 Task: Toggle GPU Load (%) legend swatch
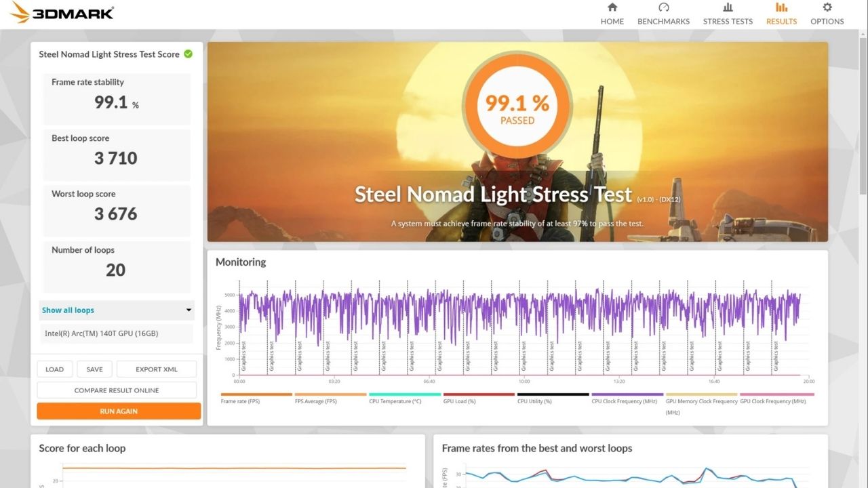[479, 394]
